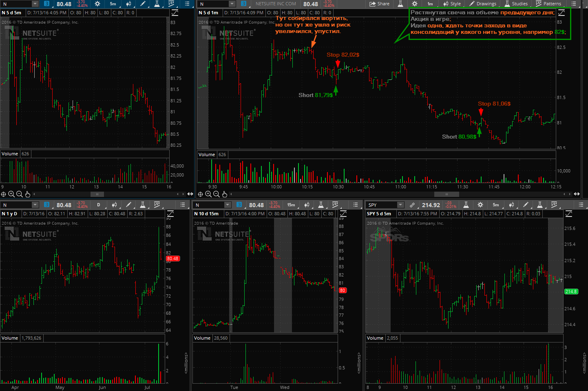The height and width of the screenshot is (391, 588).
Task: Open Patterns menu in N 5d 1m chart
Action: (548, 4)
